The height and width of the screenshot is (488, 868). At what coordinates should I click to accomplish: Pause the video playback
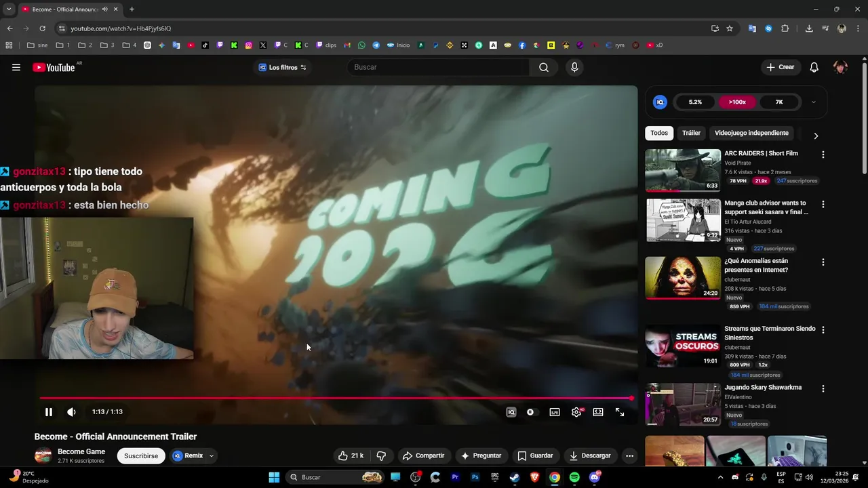(49, 412)
